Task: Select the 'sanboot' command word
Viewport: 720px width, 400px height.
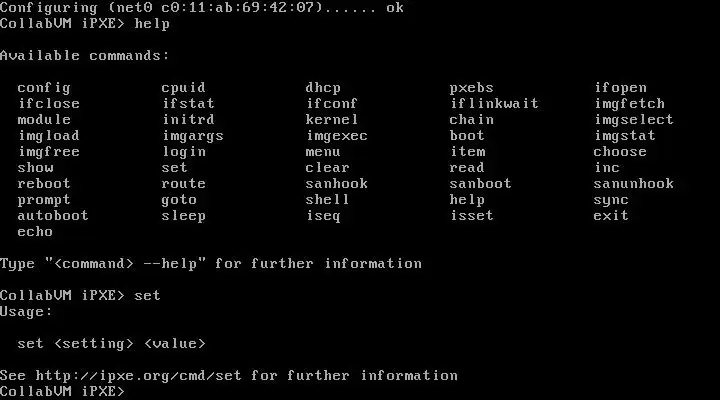Action: 480,184
